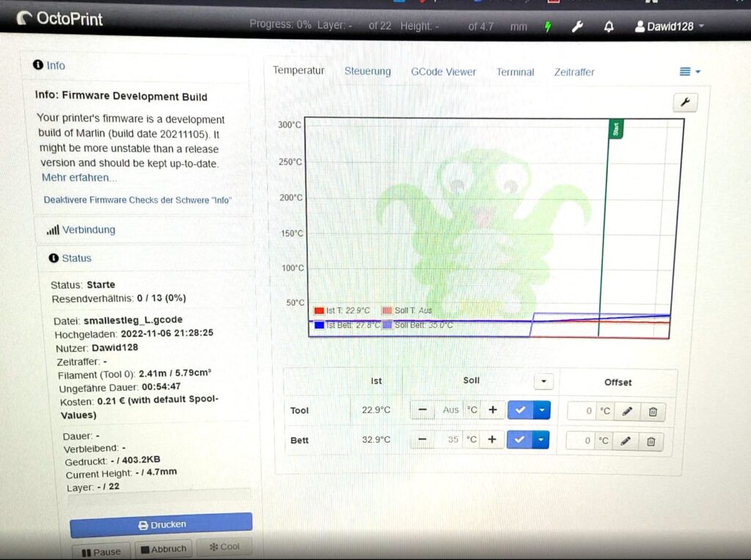Increase Bett target temperature with plus

coord(492,439)
